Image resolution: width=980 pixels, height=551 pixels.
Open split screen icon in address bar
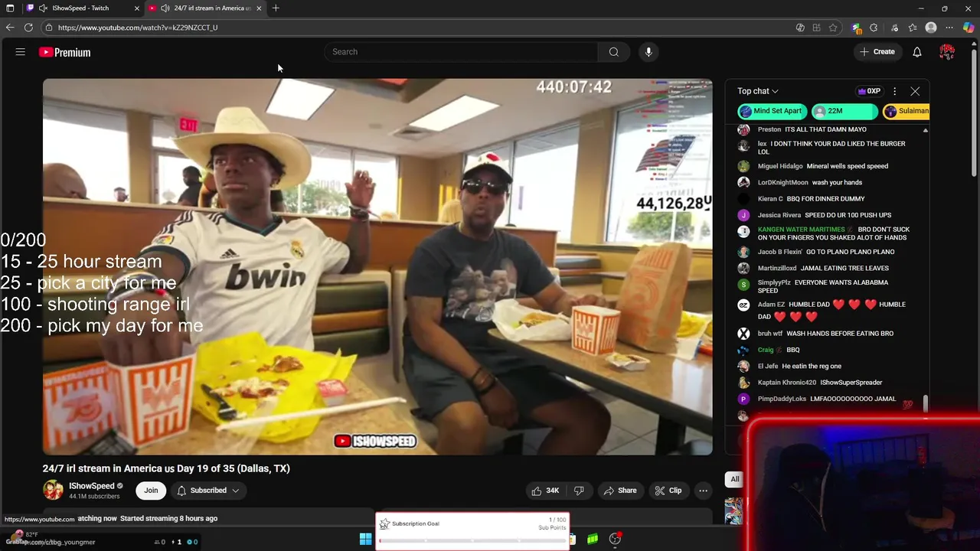[817, 28]
